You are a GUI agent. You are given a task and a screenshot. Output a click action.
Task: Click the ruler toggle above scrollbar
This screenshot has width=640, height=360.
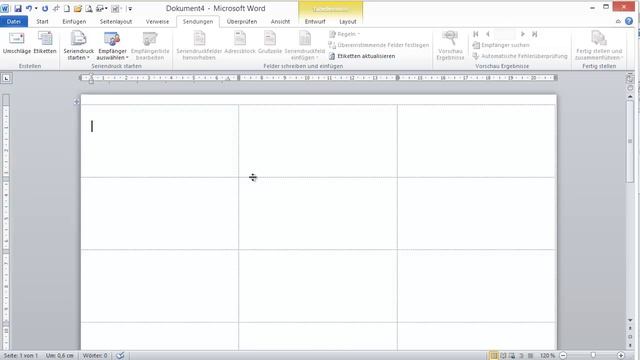coord(630,78)
